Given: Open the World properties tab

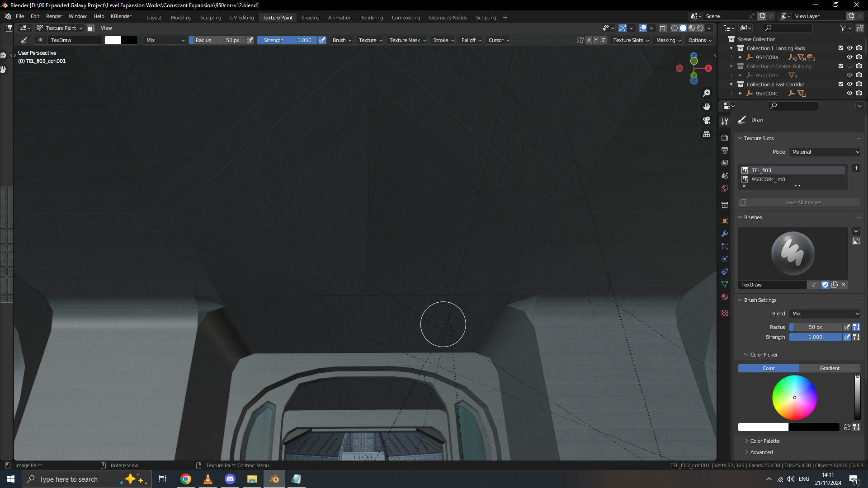Looking at the screenshot, I should point(725,188).
